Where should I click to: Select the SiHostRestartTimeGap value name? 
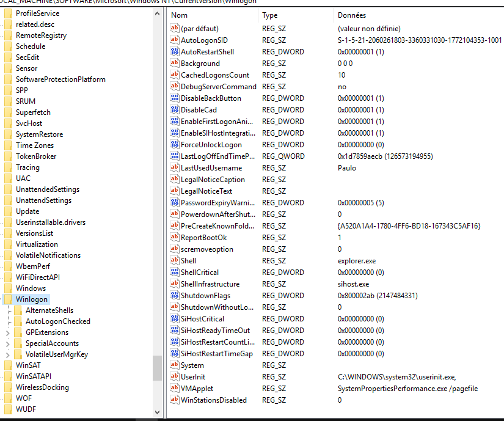(217, 354)
